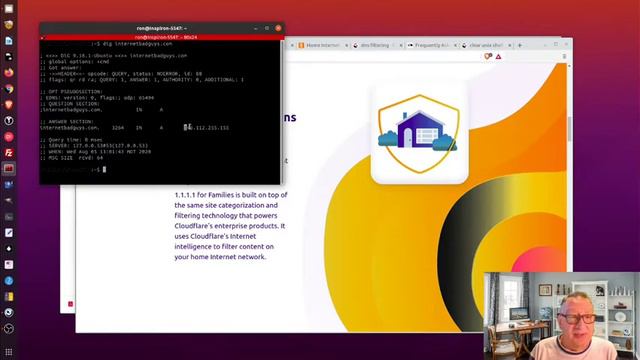640x360 pixels.
Task: Click the browser page vertical scrollbar
Action: [569, 129]
